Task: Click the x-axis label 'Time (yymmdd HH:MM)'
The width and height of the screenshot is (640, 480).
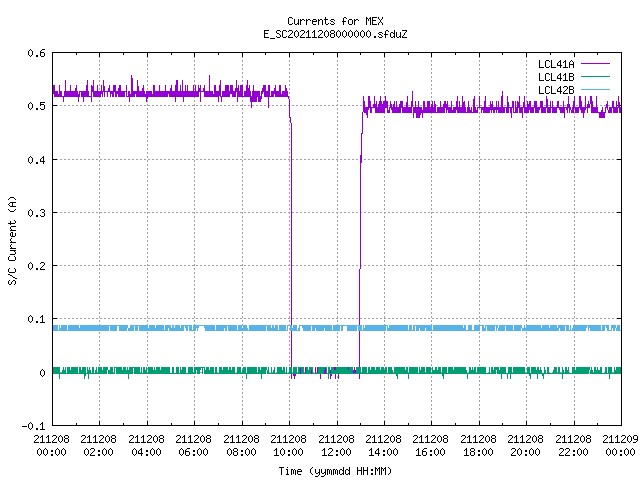Action: pos(335,471)
